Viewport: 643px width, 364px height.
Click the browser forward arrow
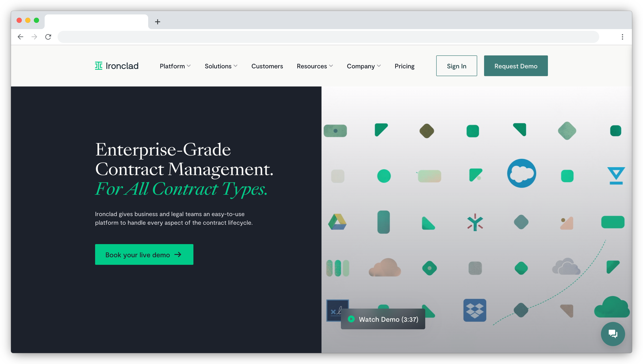[34, 37]
